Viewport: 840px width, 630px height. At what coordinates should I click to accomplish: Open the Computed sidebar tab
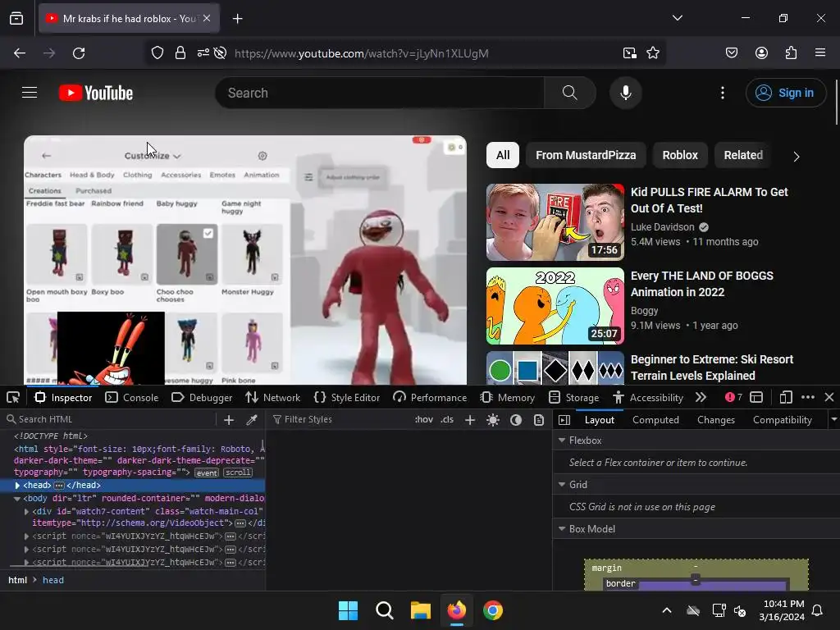[655, 420]
